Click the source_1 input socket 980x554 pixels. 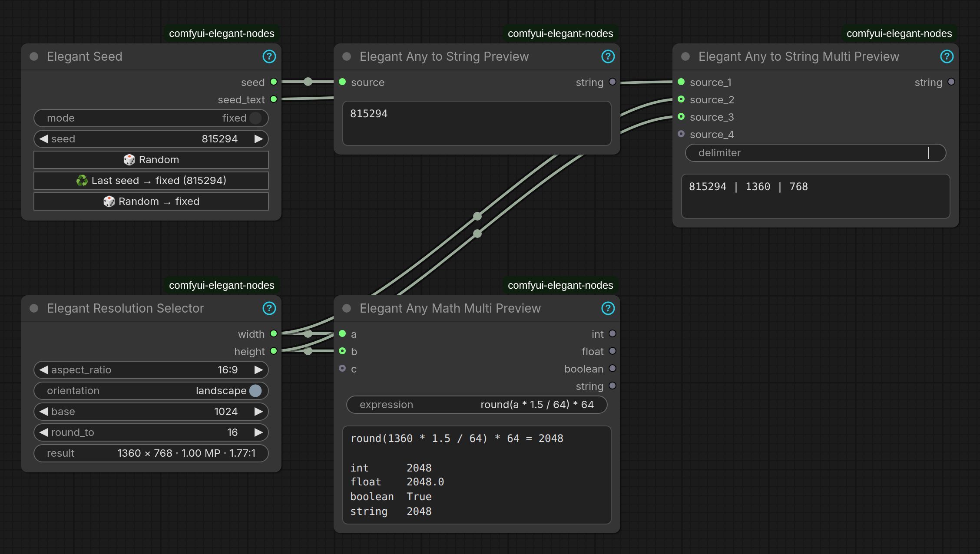point(681,82)
